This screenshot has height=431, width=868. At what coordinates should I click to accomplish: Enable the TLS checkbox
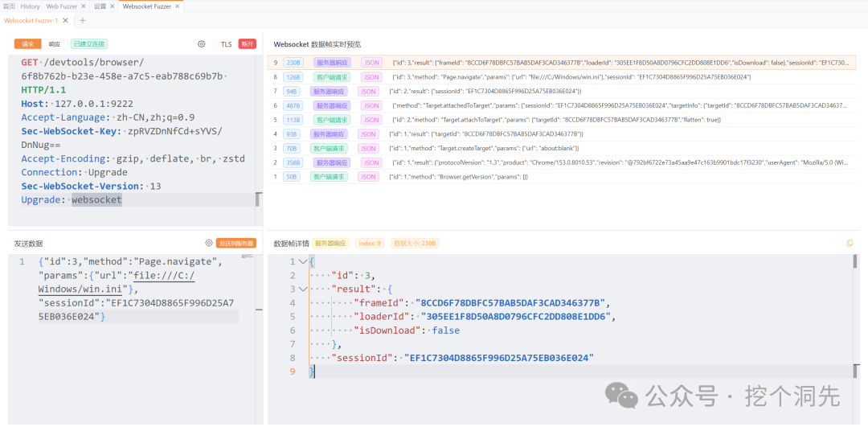pos(213,43)
